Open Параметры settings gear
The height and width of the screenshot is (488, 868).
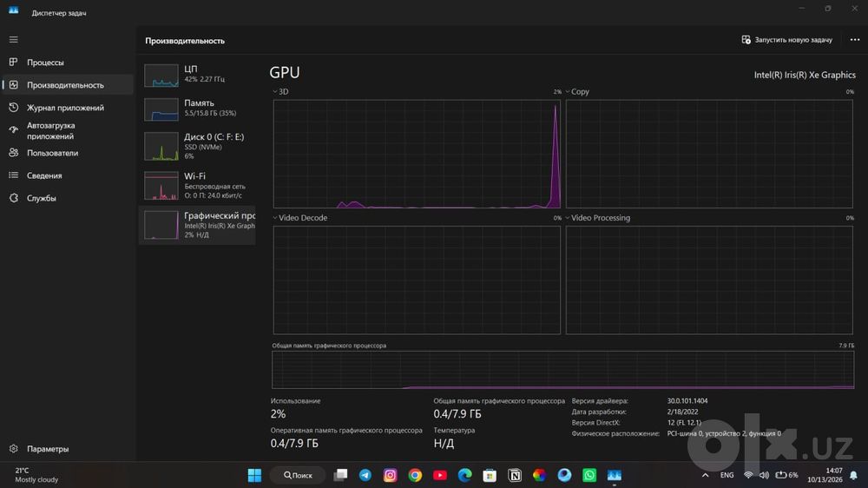[13, 449]
